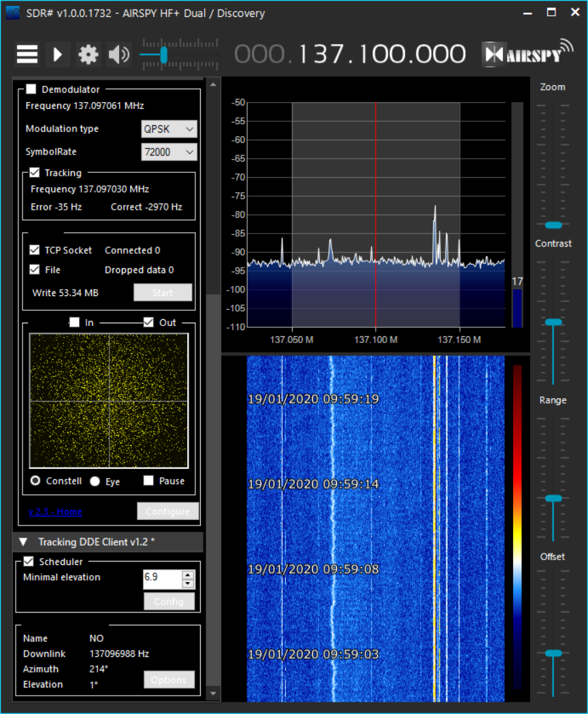Adjust the volume slider in the toolbar
Screen dimensions: 588x714
[163, 55]
